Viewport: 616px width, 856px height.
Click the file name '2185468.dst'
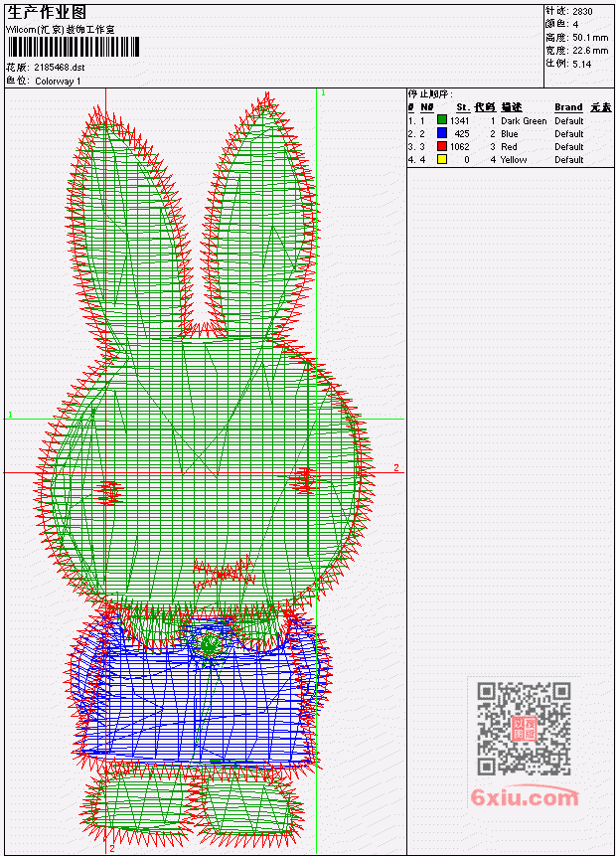pyautogui.click(x=59, y=68)
